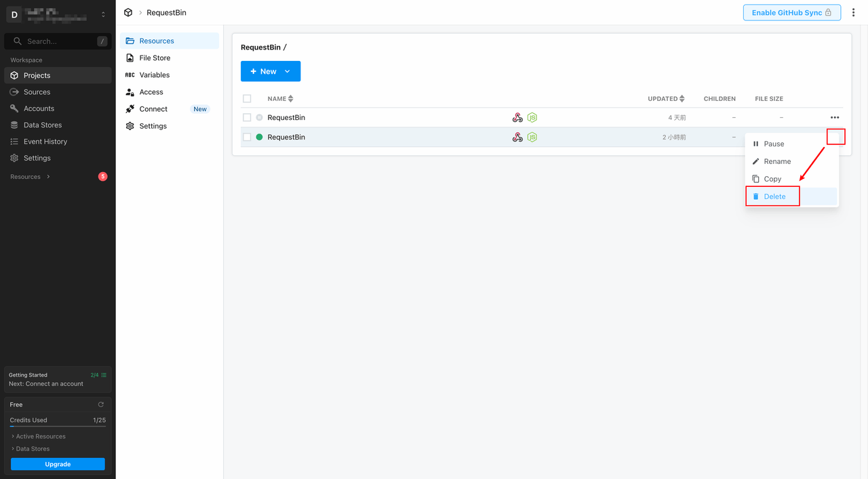
Task: Click the '2 小時前' updated time
Action: [x=674, y=137]
